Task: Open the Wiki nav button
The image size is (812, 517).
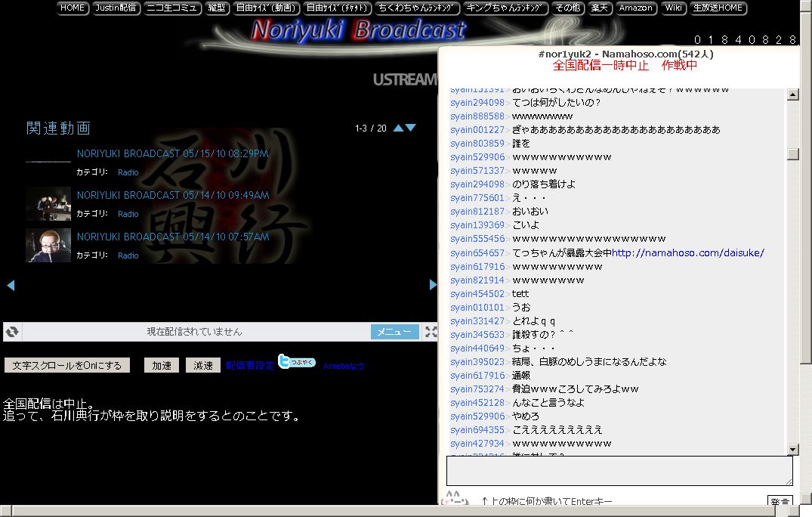Action: point(673,8)
